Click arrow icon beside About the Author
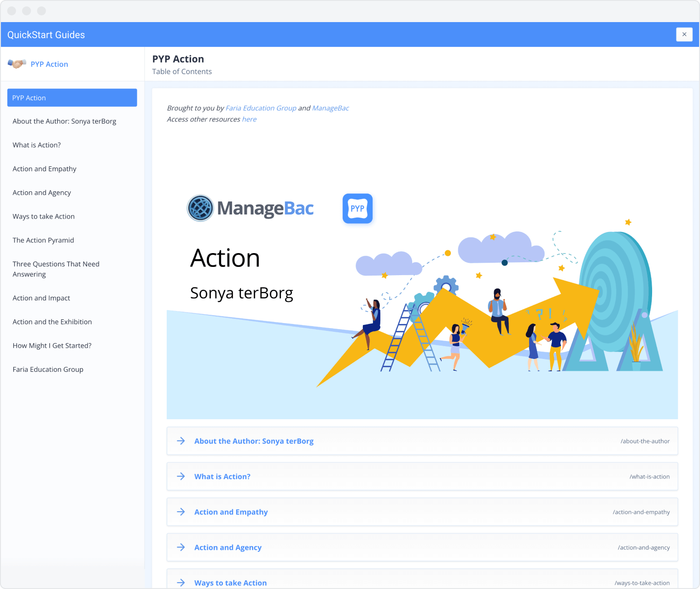This screenshot has height=589, width=700. 181,441
